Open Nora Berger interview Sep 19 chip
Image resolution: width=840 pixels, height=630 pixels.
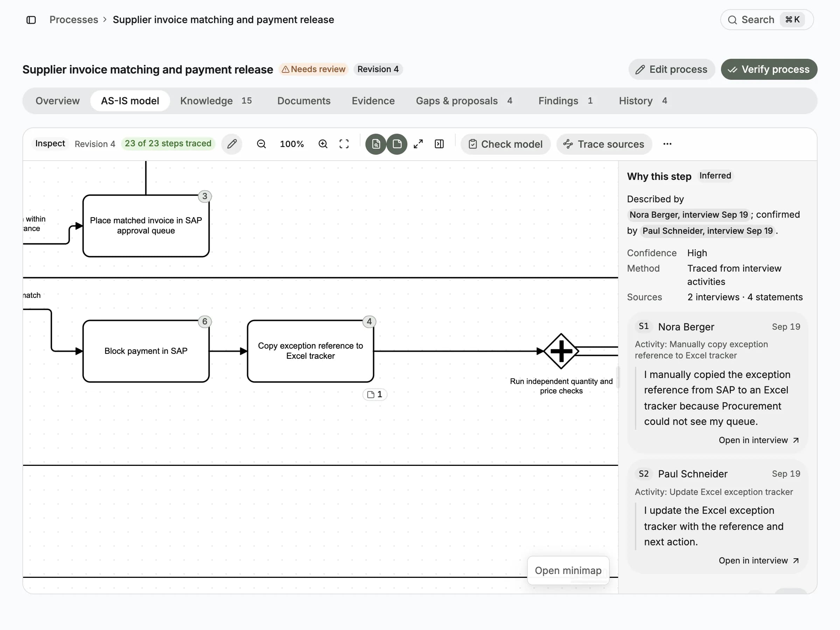pyautogui.click(x=688, y=215)
